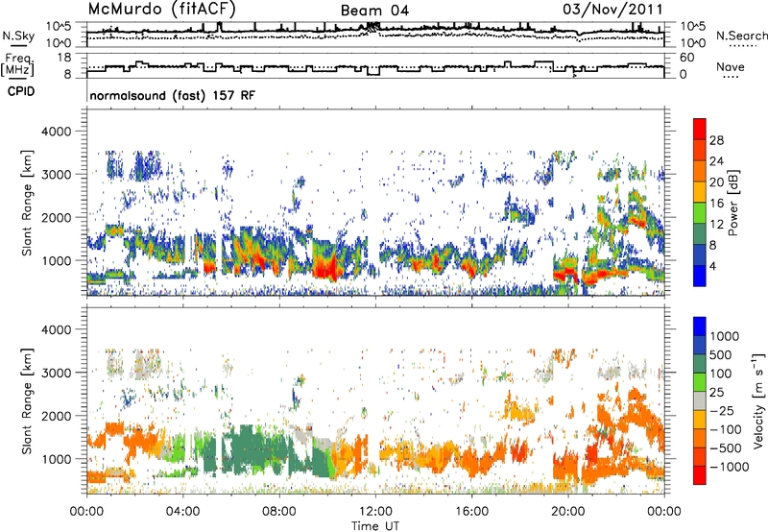This screenshot has height=532, width=768.
Task: Click the yellow power colorbar segment between 16 and 20
Action: pos(700,191)
